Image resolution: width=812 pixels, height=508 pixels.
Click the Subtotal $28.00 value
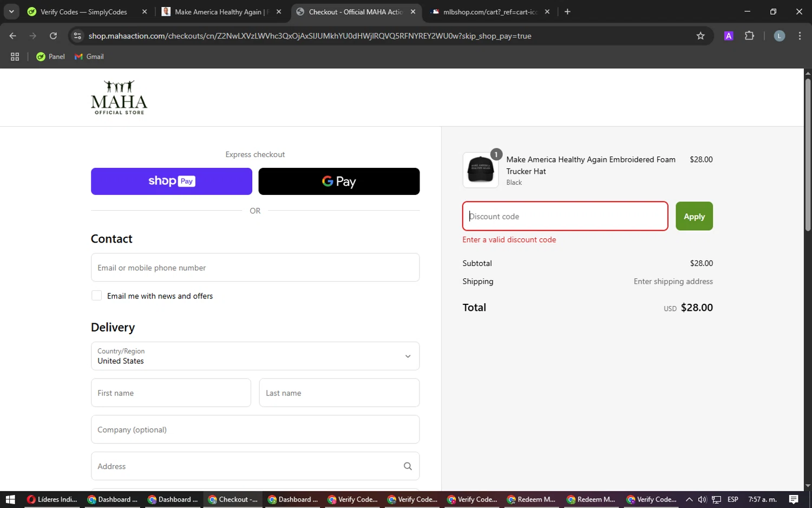click(701, 263)
